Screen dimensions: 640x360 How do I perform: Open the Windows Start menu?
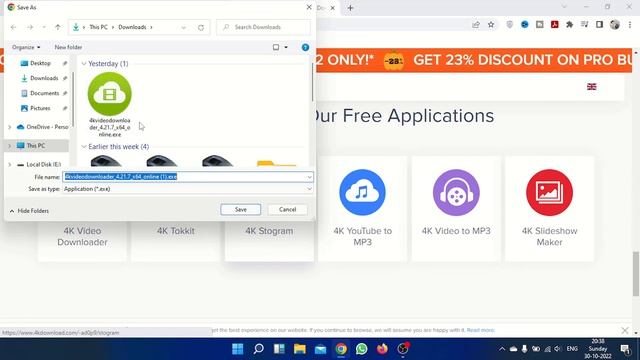coord(238,349)
